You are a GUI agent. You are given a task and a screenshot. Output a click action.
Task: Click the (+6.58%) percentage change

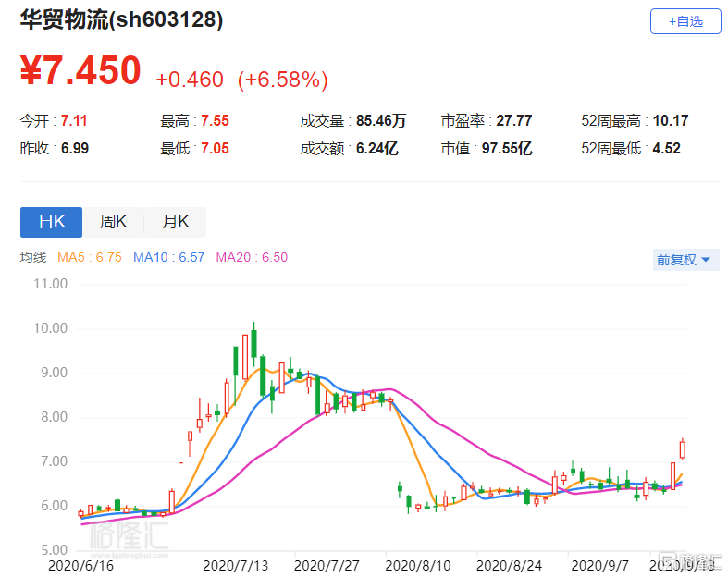(x=282, y=80)
